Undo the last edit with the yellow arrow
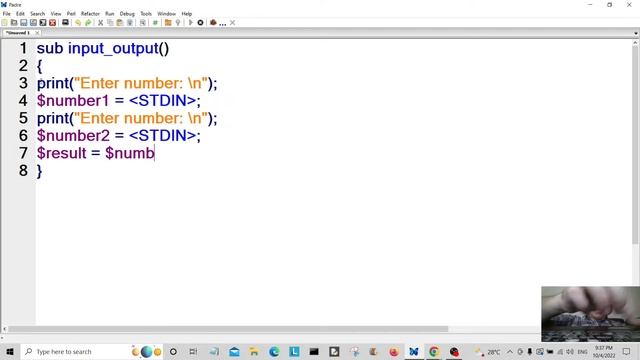 [x=78, y=23]
